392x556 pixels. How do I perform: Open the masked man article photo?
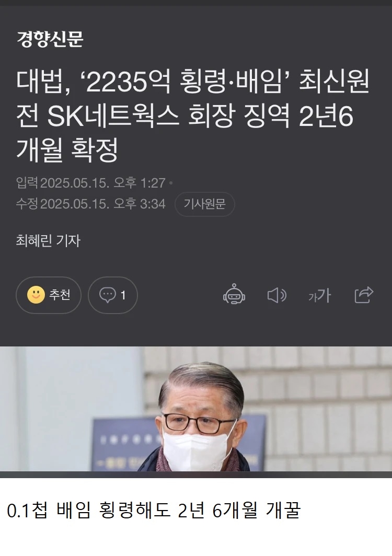(196, 409)
